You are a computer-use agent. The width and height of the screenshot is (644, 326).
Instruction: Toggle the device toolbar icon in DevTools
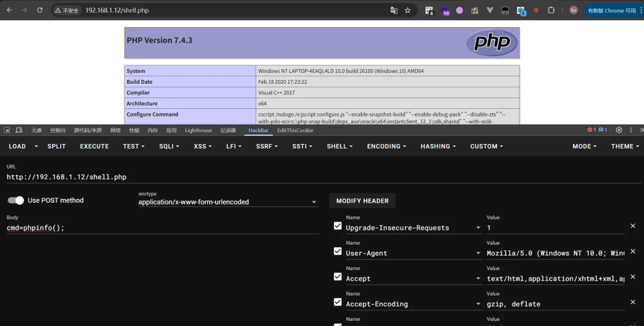19,130
